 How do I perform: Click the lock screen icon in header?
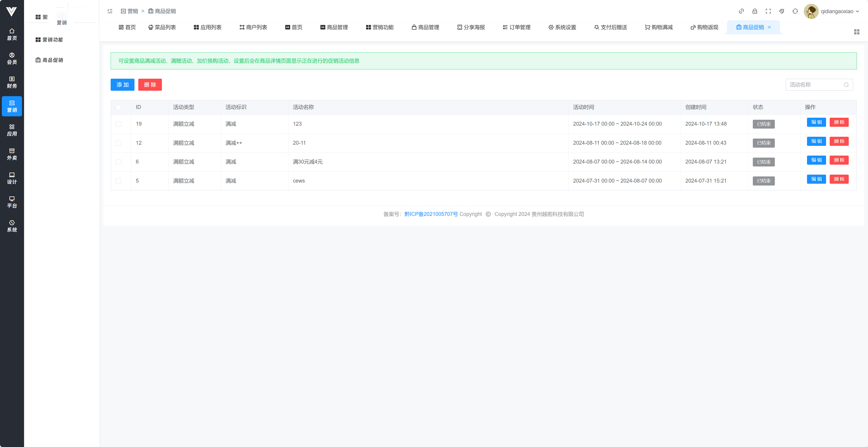[755, 11]
